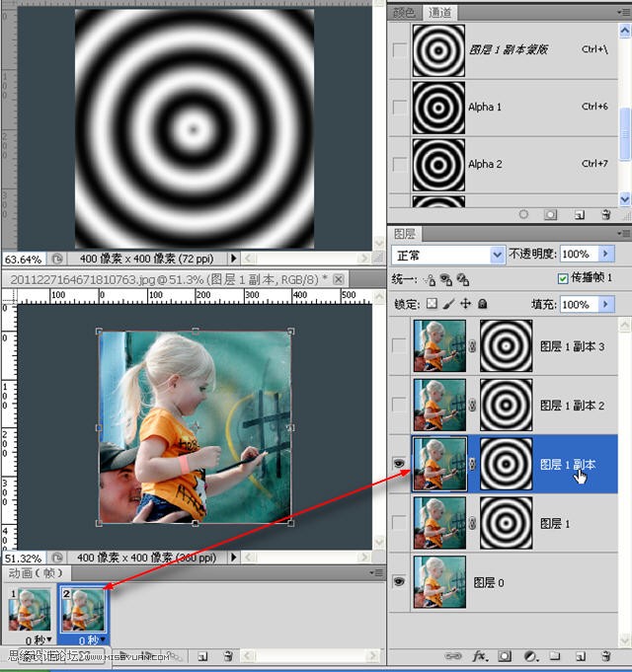The height and width of the screenshot is (672, 632).
Task: Lock image pixels with brush icon
Action: coord(448,304)
